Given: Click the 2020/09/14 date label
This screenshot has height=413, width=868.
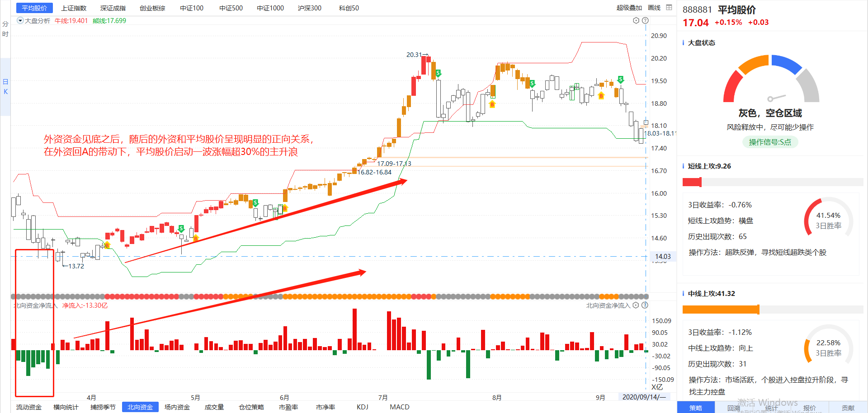Looking at the screenshot, I should [644, 397].
